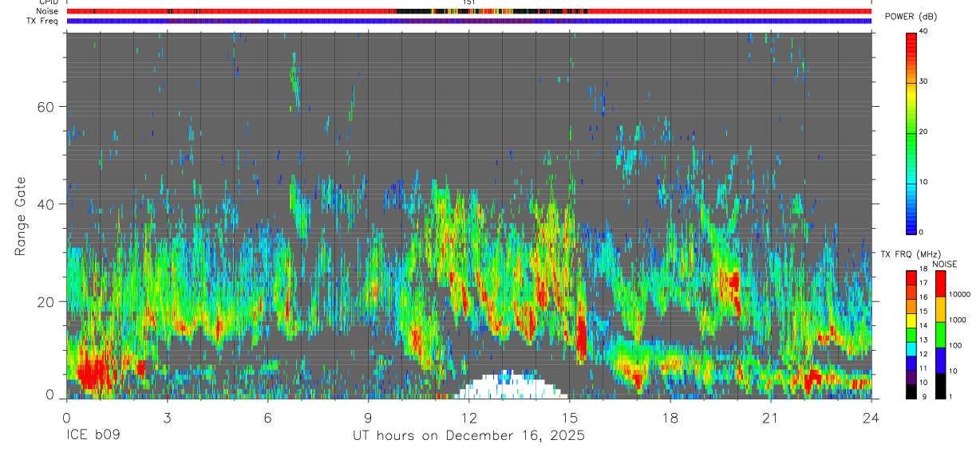This screenshot has height=452, width=980.
Task: Select the 11 label on TX FRQ legend
Action: [x=923, y=368]
